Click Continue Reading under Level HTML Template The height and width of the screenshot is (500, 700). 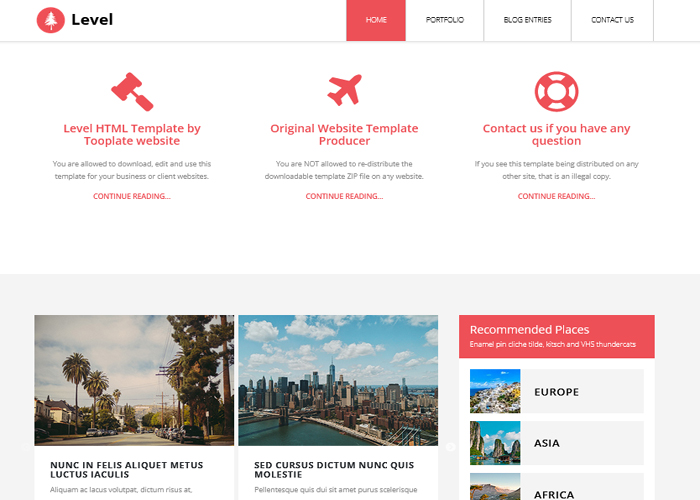click(132, 196)
